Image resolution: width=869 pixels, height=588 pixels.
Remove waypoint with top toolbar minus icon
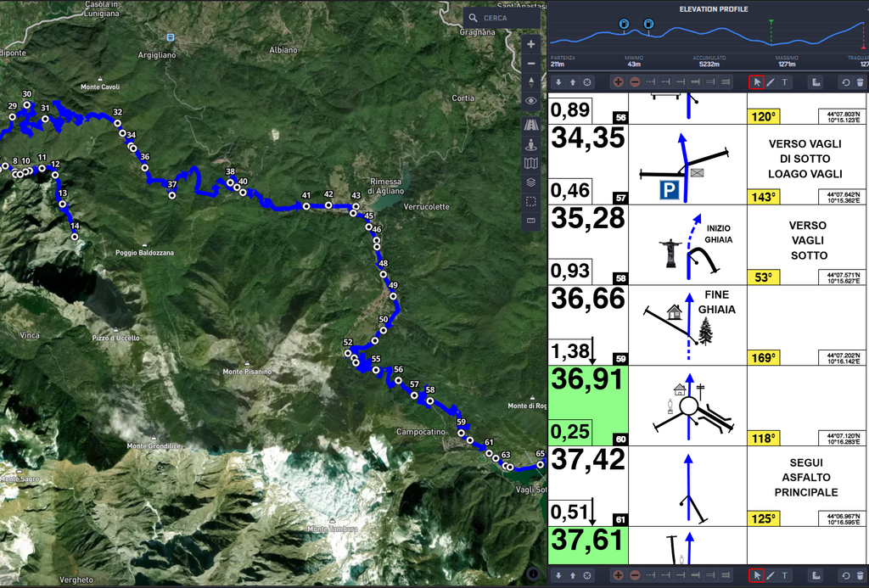pos(635,82)
